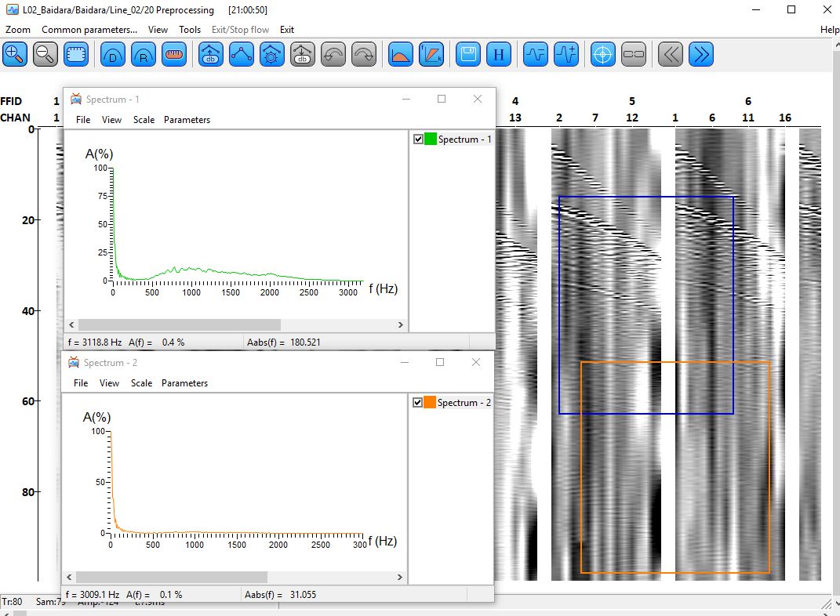Screen dimensions: 840x616
Task: Select the zoom in magnifier tool
Action: (x=14, y=54)
